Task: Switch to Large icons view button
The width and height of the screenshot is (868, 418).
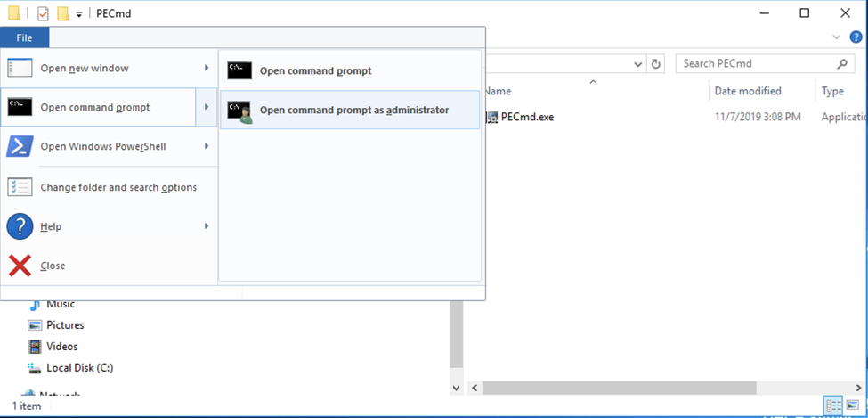Action: click(x=852, y=406)
